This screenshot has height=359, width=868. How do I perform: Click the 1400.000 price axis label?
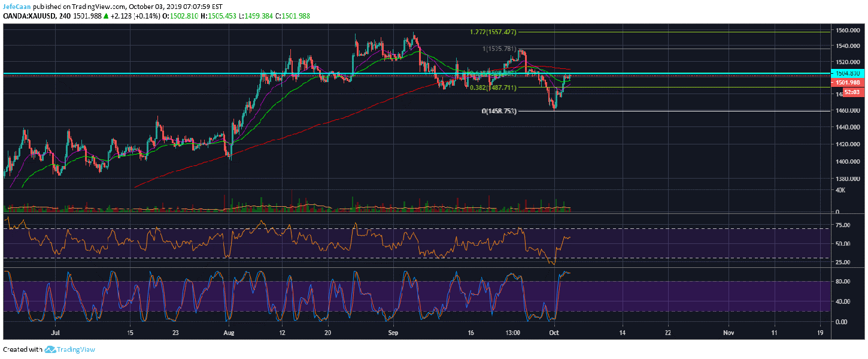(848, 162)
